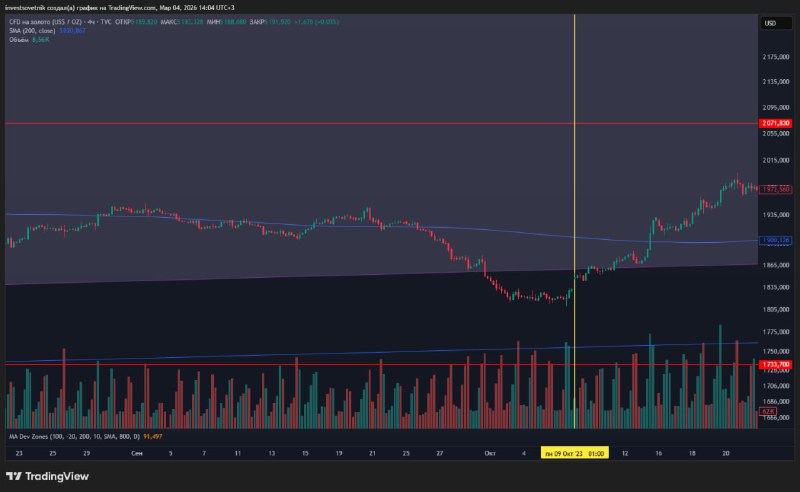Click the Окт label on the time axis
The height and width of the screenshot is (492, 800).
tap(490, 453)
